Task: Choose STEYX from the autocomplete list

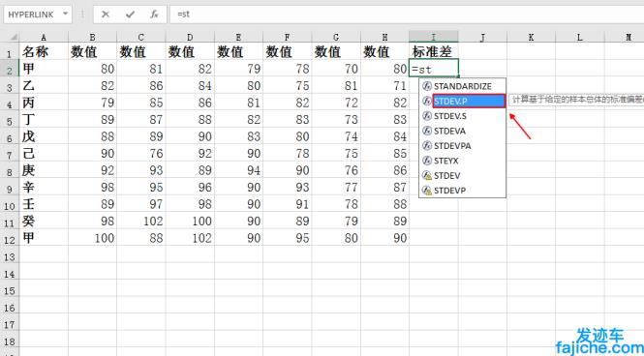Action: click(463, 161)
